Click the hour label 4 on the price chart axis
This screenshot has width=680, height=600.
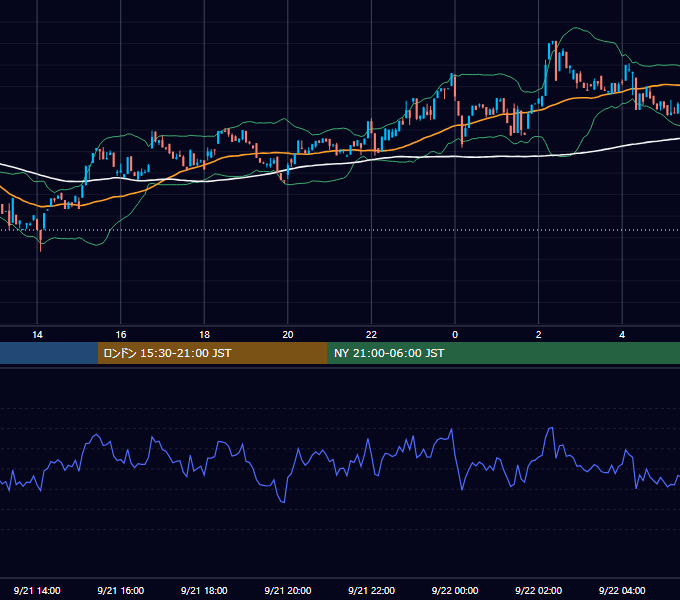(x=622, y=335)
